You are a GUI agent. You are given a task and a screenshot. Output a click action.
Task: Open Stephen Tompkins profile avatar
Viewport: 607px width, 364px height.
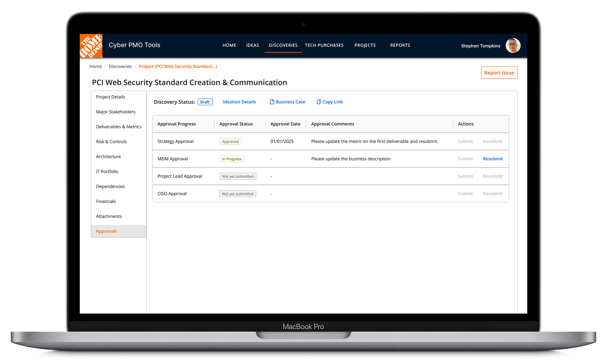(513, 46)
